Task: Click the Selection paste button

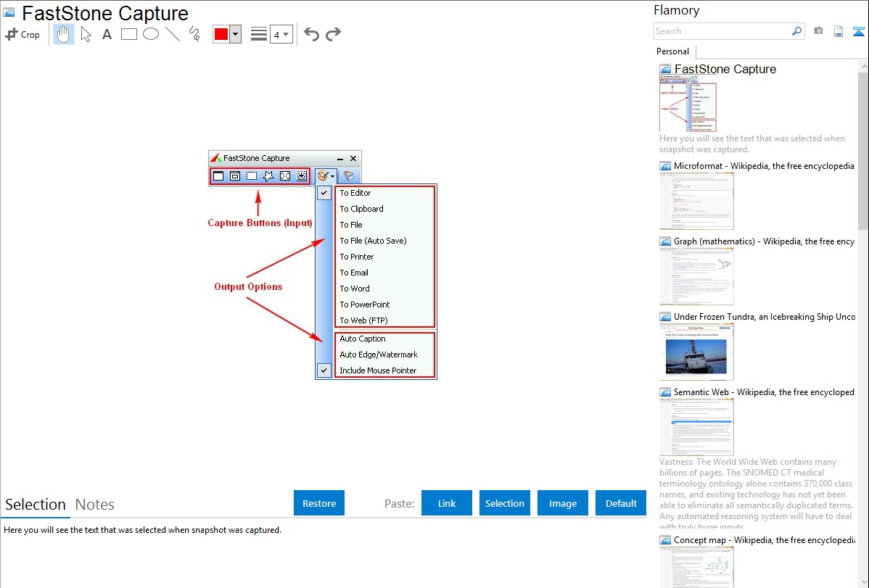Action: (x=505, y=503)
